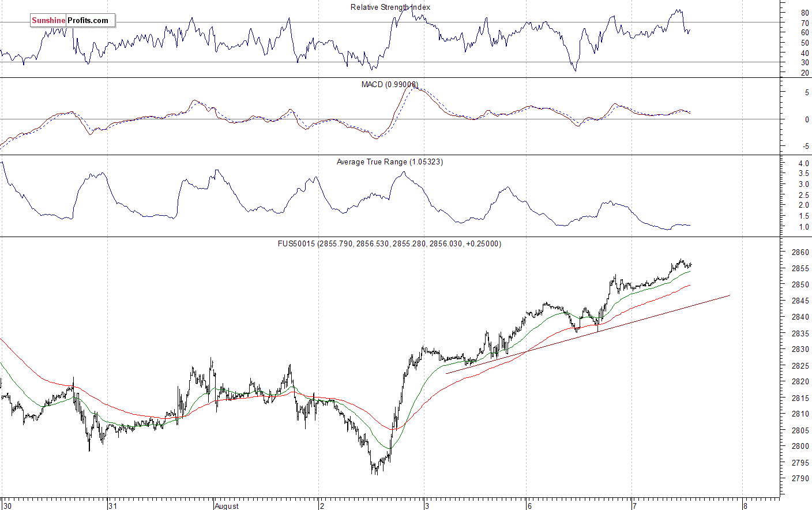
Task: Click the 2805 price axis value
Action: tap(800, 430)
